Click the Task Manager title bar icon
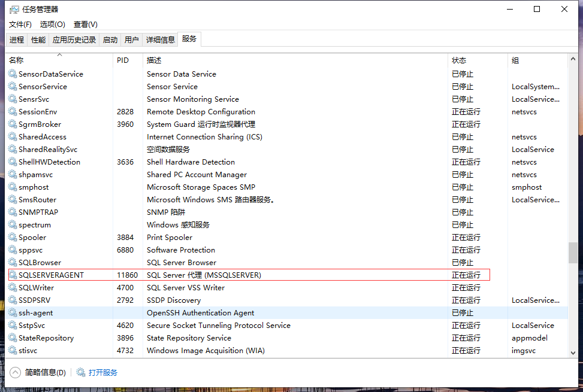The width and height of the screenshot is (583, 392). point(14,10)
